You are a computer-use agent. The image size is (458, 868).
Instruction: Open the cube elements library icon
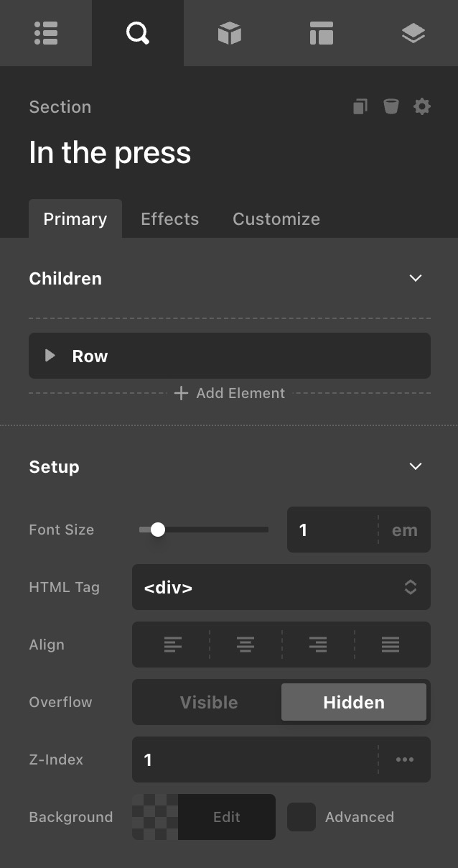(x=229, y=33)
